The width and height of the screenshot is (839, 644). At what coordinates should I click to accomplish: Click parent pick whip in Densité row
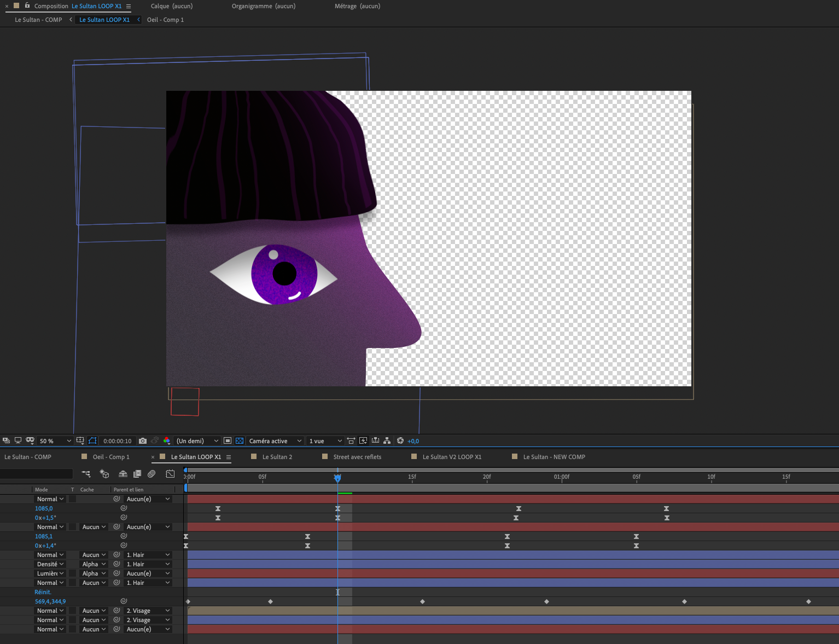[x=116, y=564]
